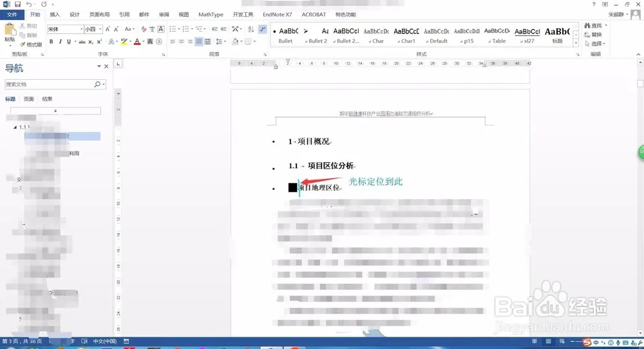Screen dimensions: 644x349
Task: Click the Paste (粘贴) button
Action: coord(10,33)
